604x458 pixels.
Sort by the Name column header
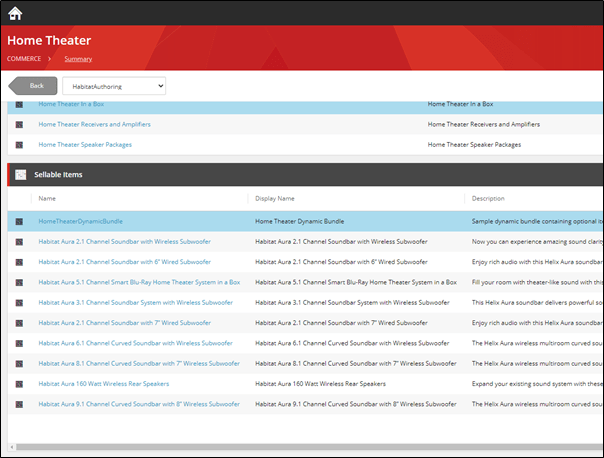click(47, 198)
